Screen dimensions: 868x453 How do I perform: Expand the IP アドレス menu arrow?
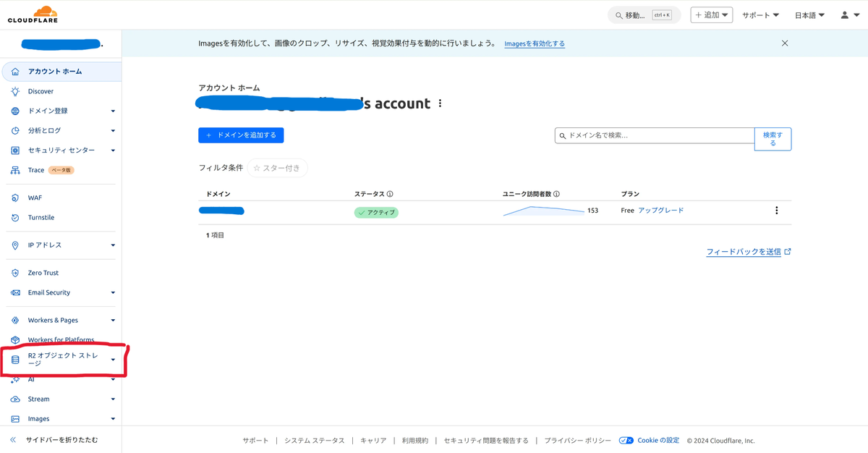[113, 245]
